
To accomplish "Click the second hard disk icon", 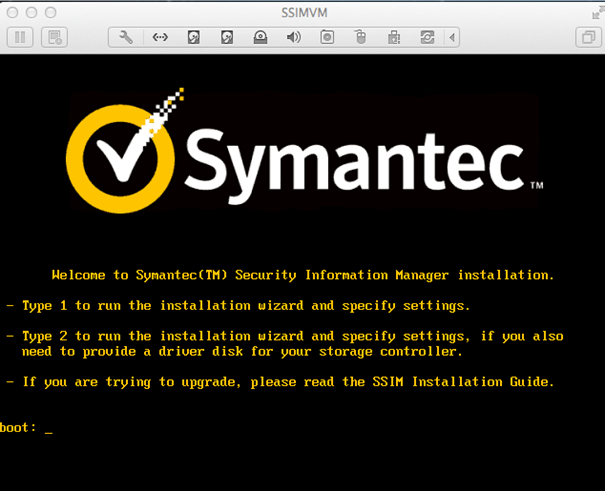I will point(227,37).
